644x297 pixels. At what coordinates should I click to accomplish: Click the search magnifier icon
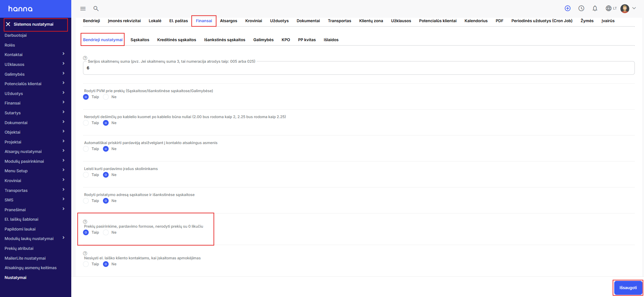coord(96,9)
